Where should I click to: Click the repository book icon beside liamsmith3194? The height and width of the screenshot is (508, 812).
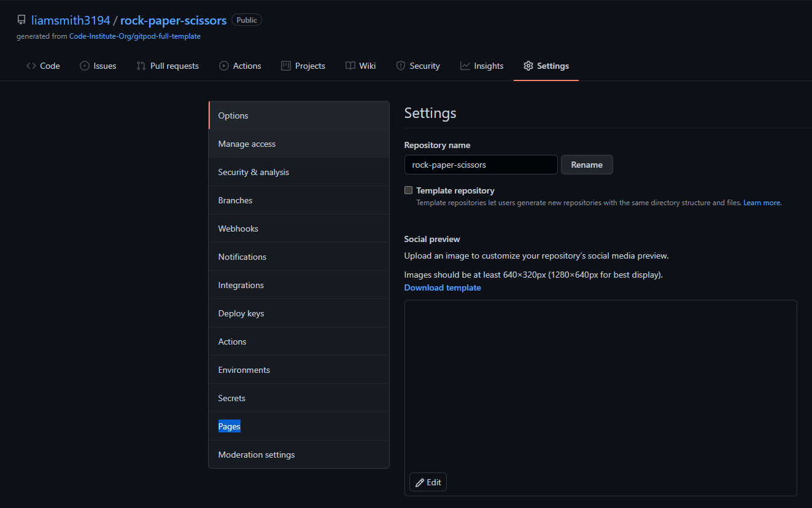21,20
